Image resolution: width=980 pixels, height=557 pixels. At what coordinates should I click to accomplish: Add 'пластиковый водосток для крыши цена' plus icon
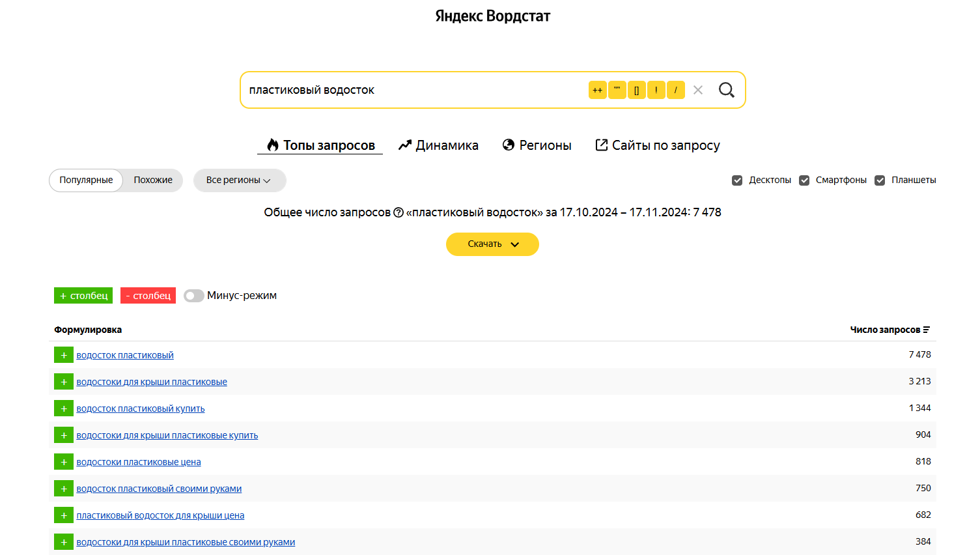point(64,515)
